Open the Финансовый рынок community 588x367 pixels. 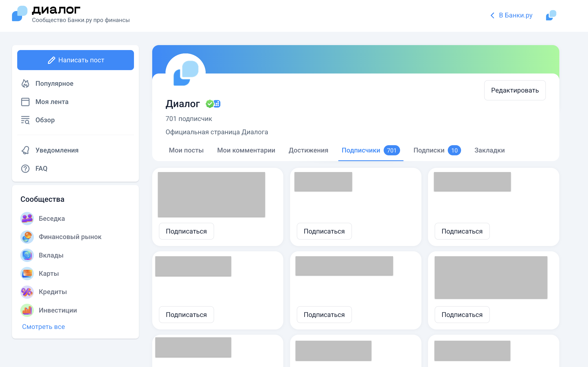70,237
